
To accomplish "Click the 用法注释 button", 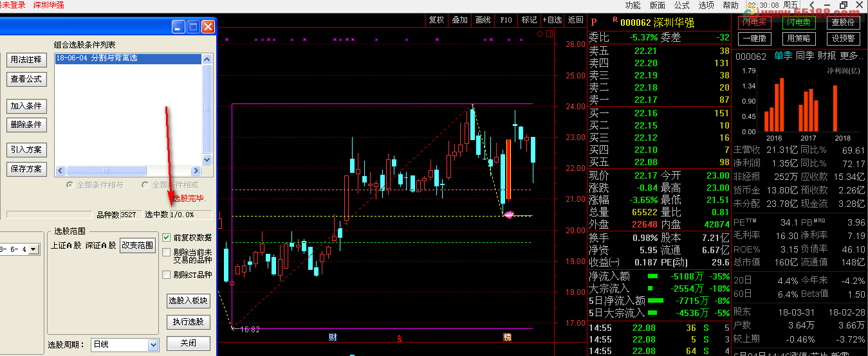I will (x=26, y=60).
